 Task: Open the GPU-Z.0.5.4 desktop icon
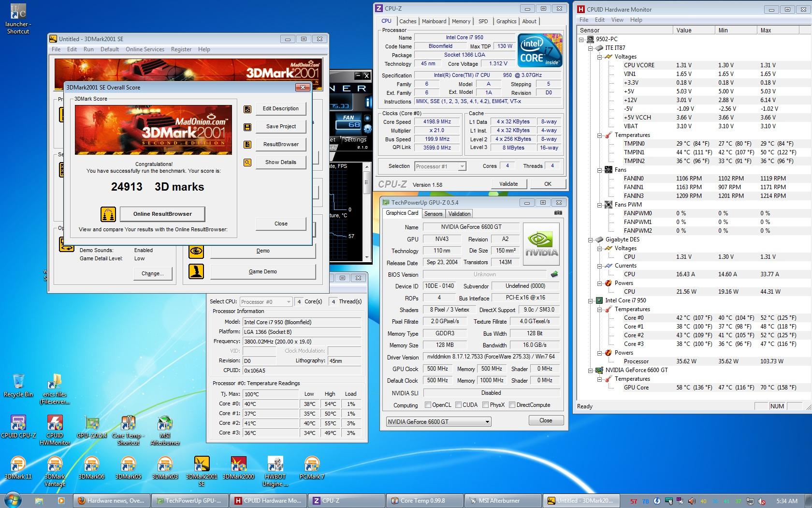pyautogui.click(x=92, y=426)
